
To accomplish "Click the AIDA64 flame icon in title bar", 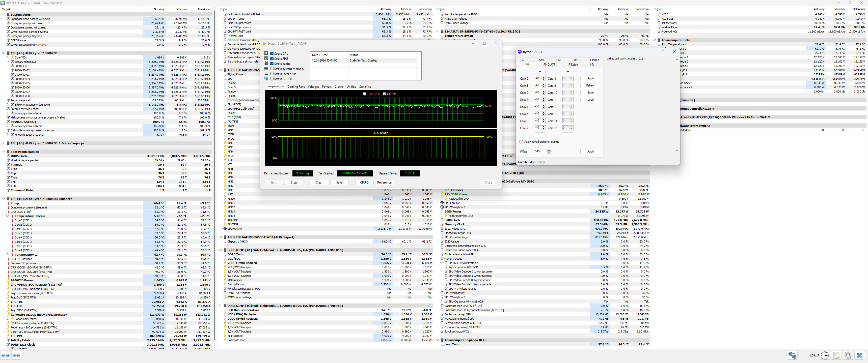I will (264, 43).
